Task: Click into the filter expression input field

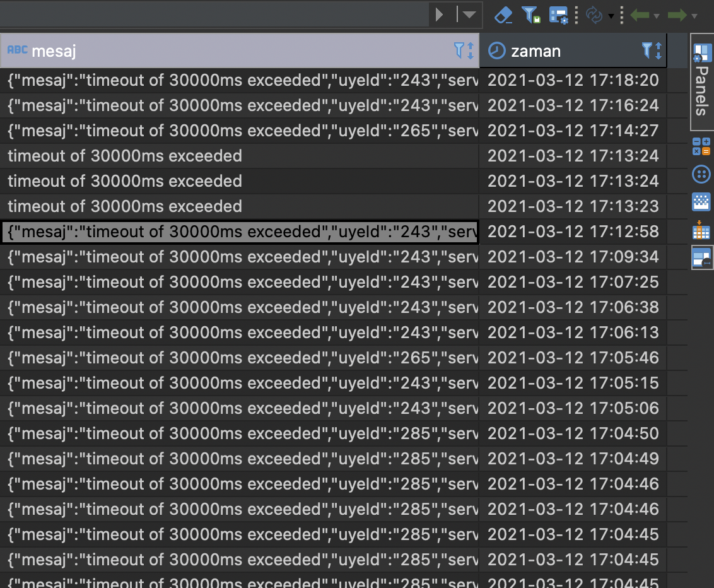Action: (x=214, y=15)
